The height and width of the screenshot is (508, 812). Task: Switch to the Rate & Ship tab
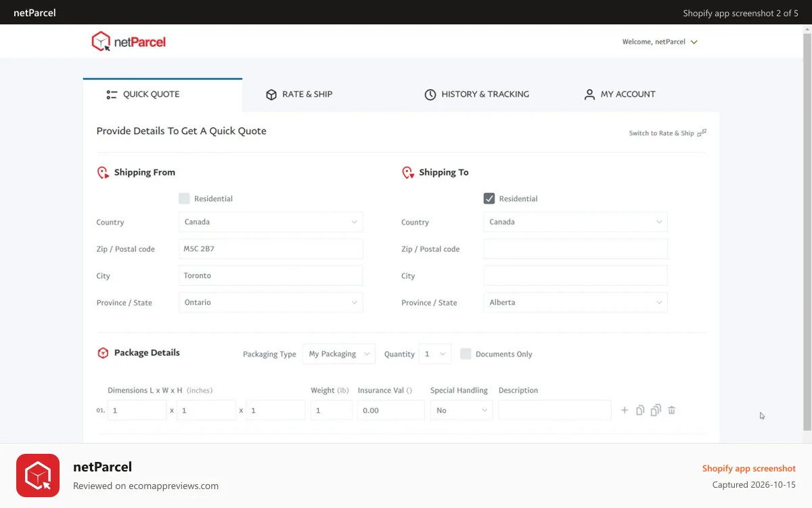tap(298, 95)
